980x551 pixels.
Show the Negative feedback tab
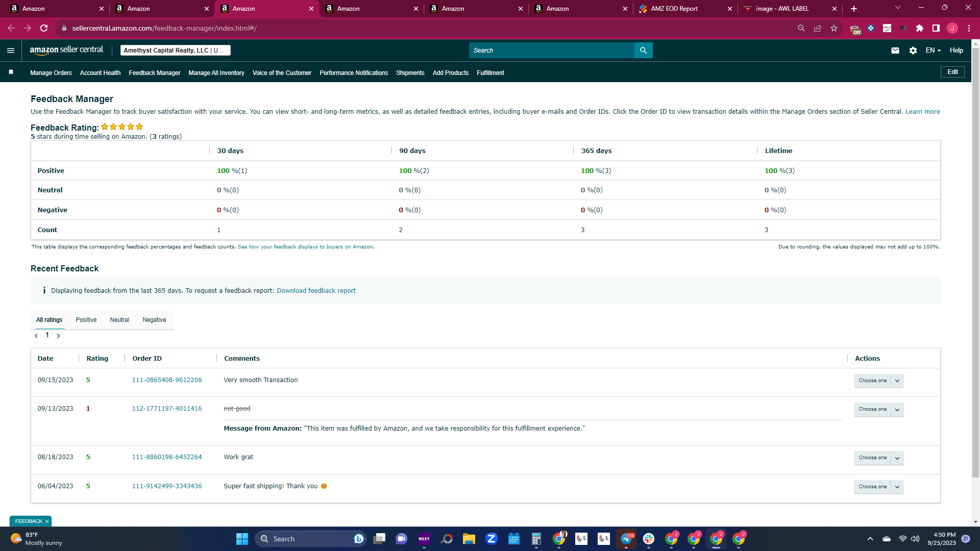point(154,320)
